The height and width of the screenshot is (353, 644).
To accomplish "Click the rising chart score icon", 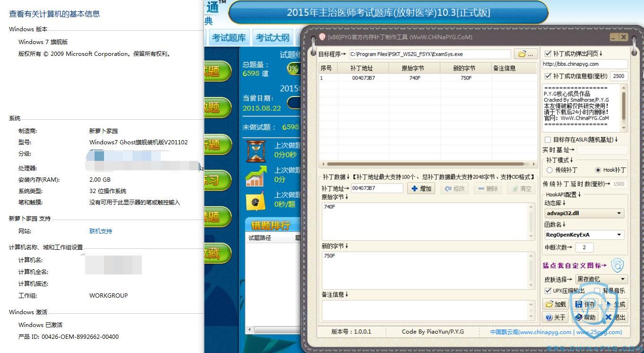I will click(x=256, y=176).
